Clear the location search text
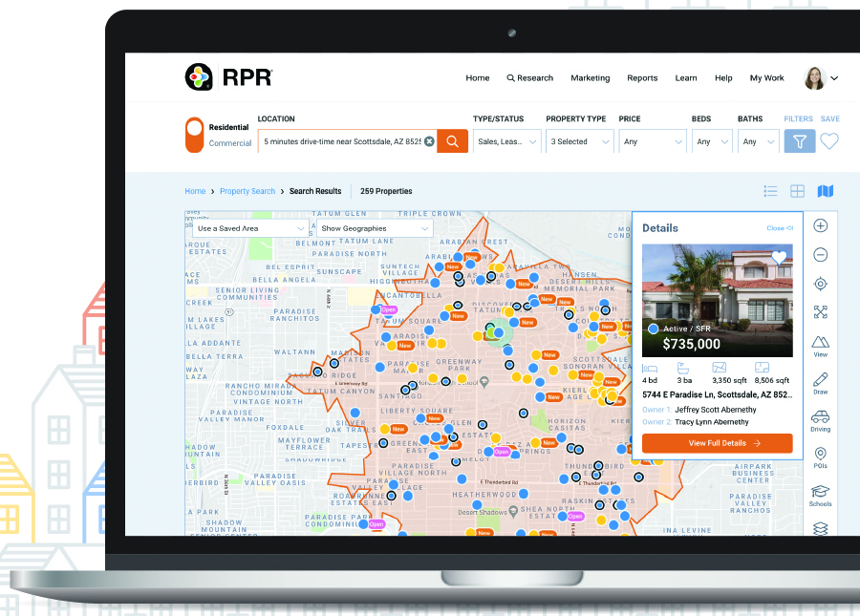Screen dimensions: 860x616 coord(429,141)
